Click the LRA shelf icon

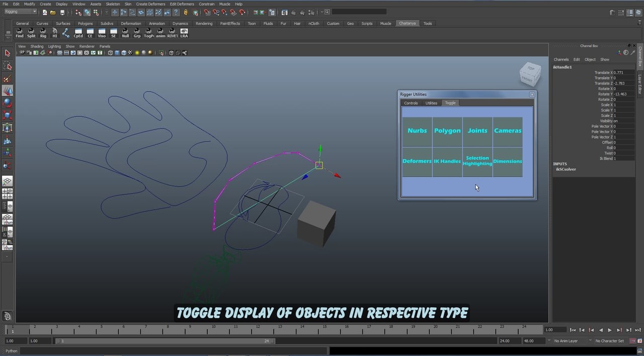[184, 34]
